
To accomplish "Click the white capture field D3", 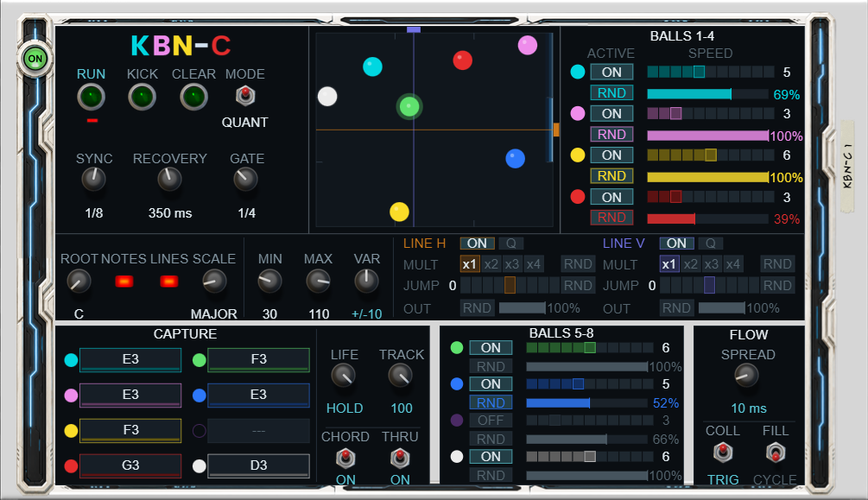I will tap(258, 465).
